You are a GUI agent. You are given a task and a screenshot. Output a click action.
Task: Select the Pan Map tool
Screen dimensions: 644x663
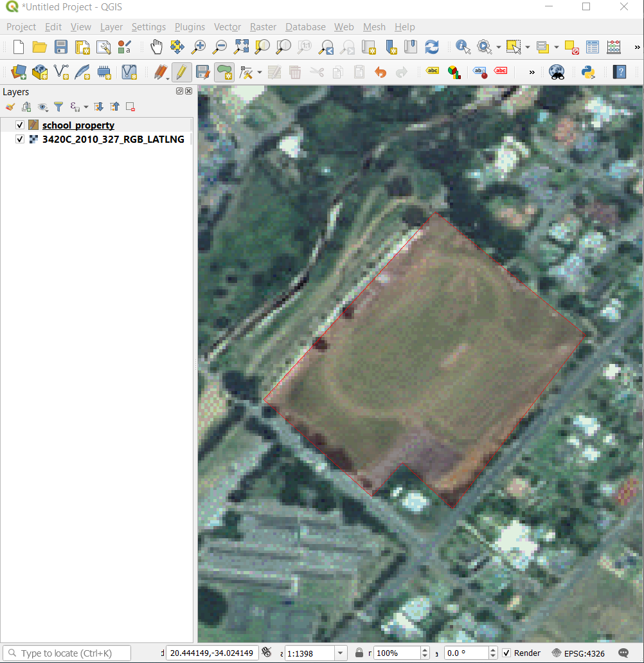click(x=156, y=46)
